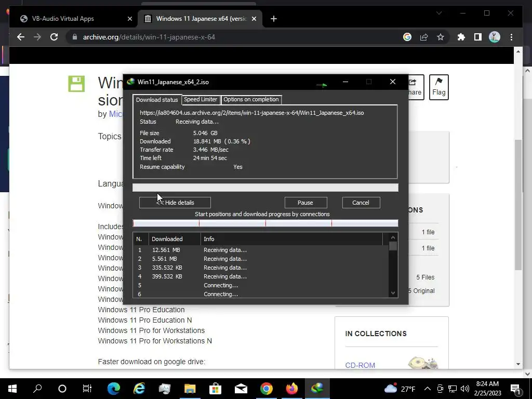This screenshot has height=399, width=532.
Task: Open Task View on taskbar
Action: coord(87,389)
